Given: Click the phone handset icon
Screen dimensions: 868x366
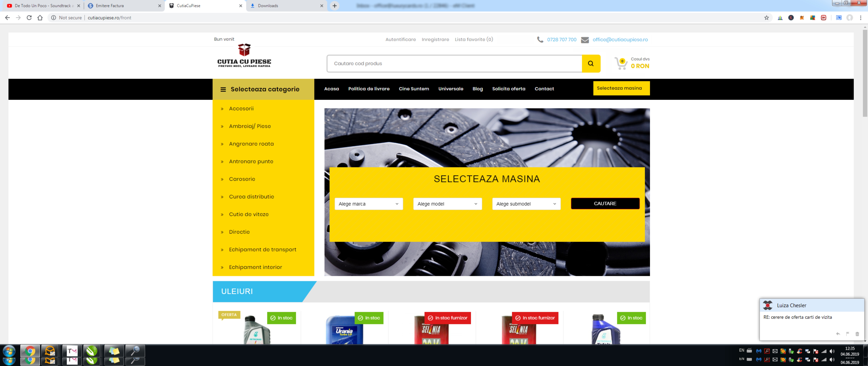Looking at the screenshot, I should coord(540,40).
